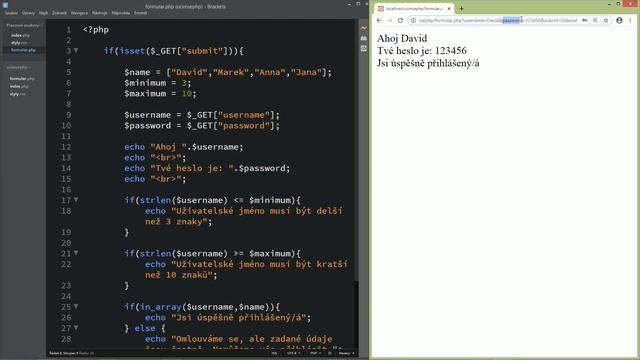Click the $minimum = 3 code line
This screenshot has width=640, height=360.
[158, 83]
